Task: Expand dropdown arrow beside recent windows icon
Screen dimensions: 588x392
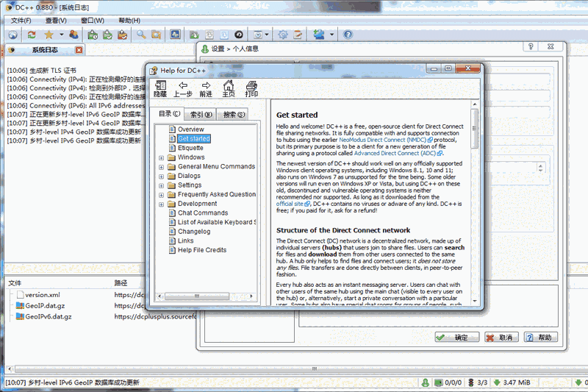Action: [267, 35]
